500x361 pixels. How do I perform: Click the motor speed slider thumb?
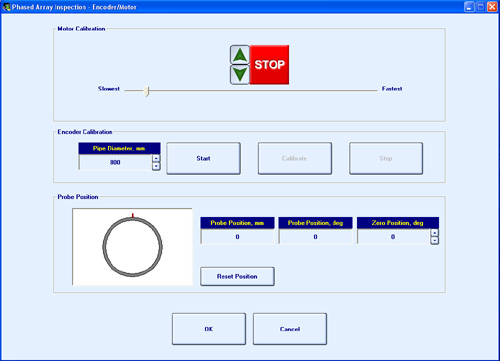146,91
